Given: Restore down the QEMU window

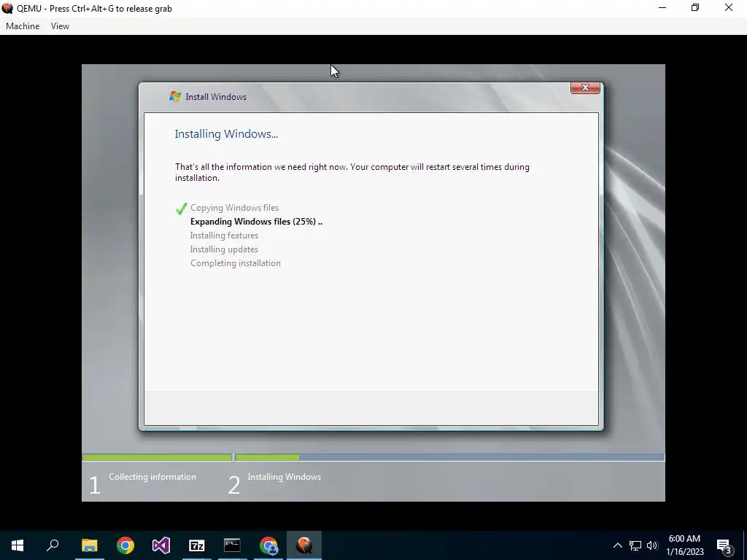Looking at the screenshot, I should click(695, 8).
